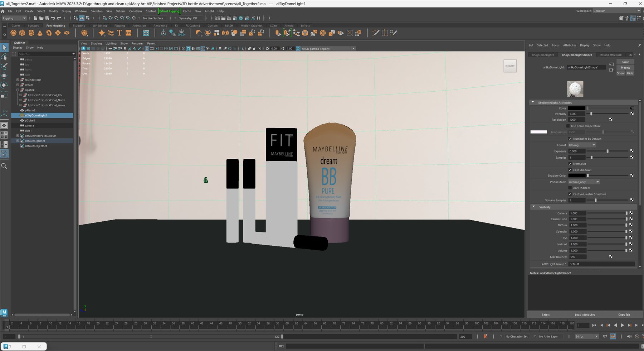
Task: Create a polygon cube from the shelf
Action: pyautogui.click(x=22, y=33)
